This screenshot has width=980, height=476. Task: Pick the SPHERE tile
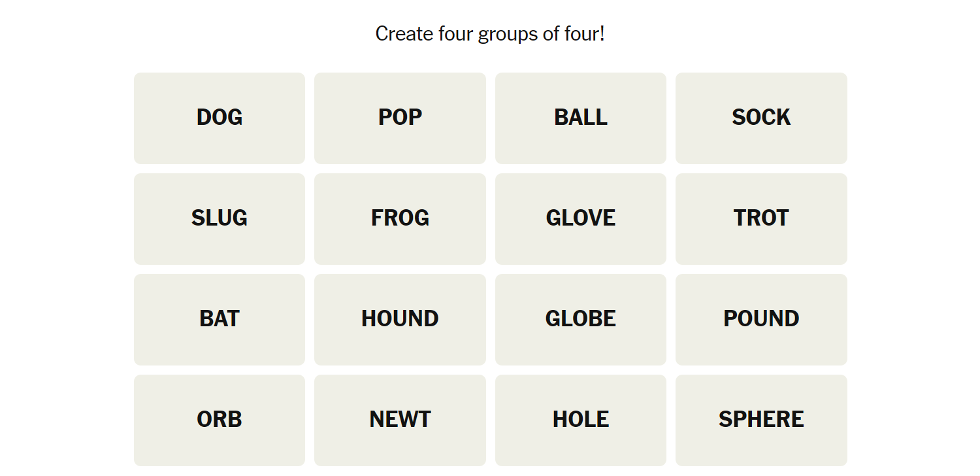(761, 420)
